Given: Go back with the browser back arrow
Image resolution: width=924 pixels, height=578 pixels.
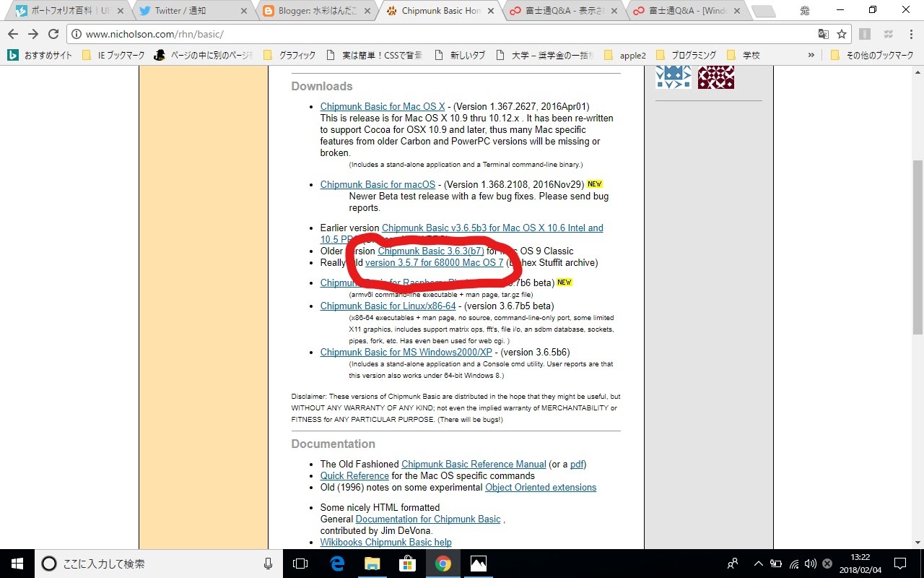Looking at the screenshot, I should [x=13, y=34].
